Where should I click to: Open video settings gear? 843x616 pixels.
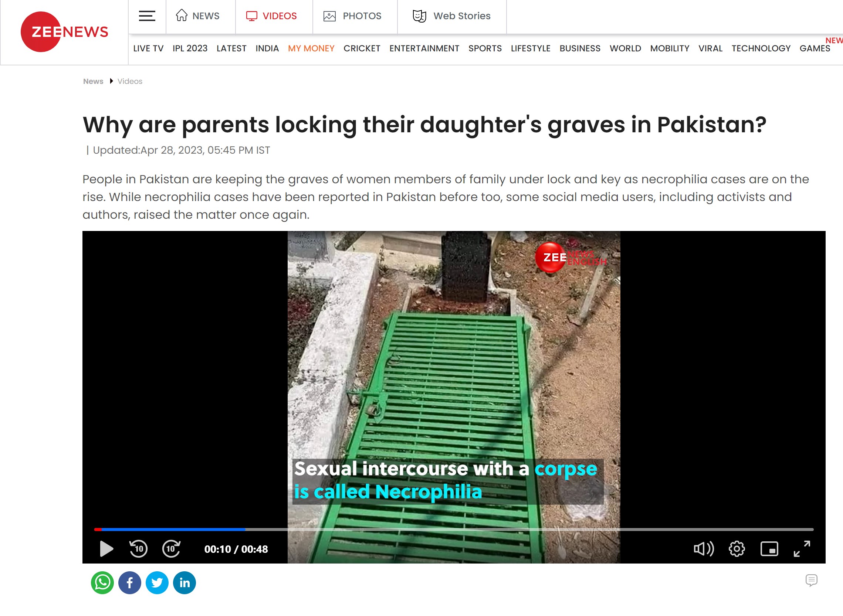[x=737, y=549]
